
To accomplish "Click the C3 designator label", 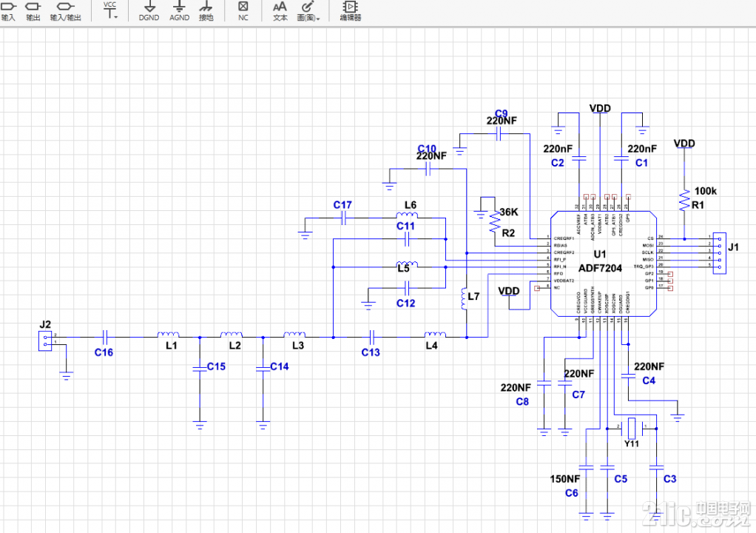I will click(x=669, y=479).
